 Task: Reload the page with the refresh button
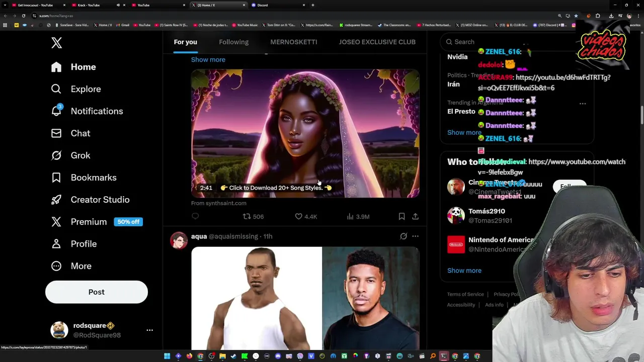(x=23, y=16)
